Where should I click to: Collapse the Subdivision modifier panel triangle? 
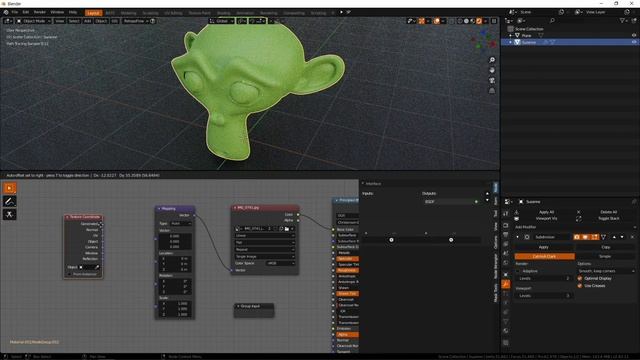(x=518, y=237)
